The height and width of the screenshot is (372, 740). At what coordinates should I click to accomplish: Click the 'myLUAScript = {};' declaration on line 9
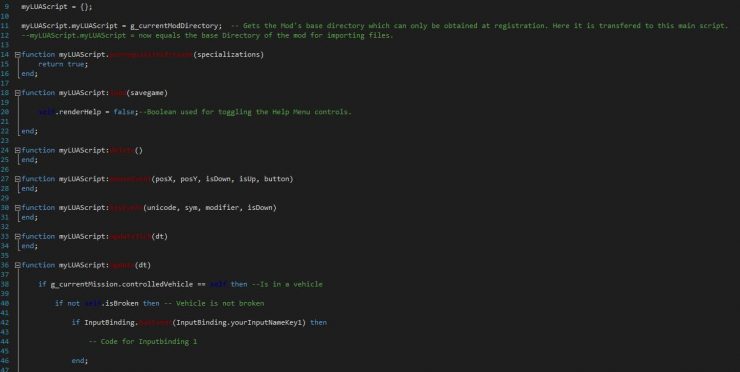point(57,7)
